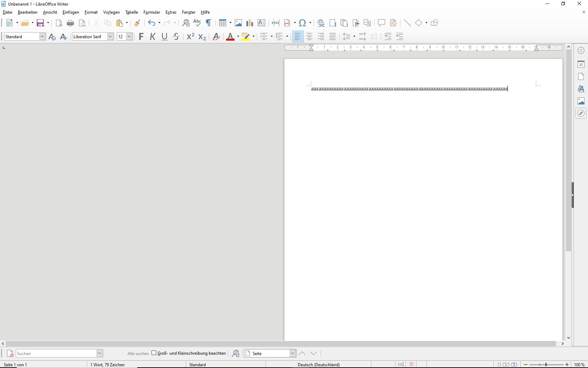Screen dimensions: 588x368
Task: Undo the last action
Action: (152, 23)
